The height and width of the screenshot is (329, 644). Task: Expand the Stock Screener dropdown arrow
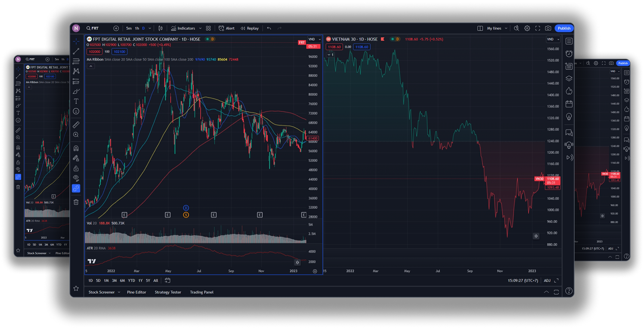tap(119, 292)
